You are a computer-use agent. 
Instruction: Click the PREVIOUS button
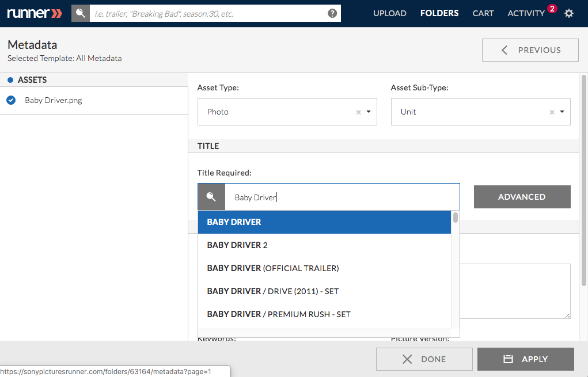(530, 50)
